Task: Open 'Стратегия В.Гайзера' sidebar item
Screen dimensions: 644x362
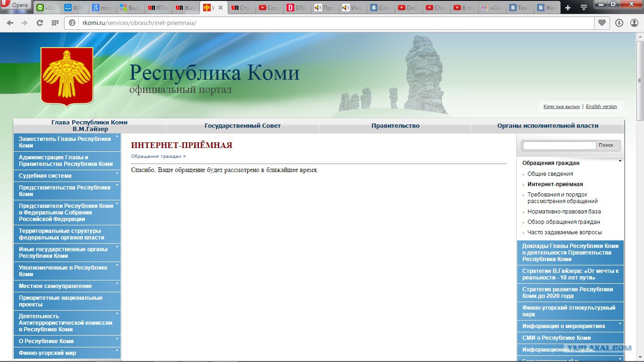Action: (x=570, y=274)
